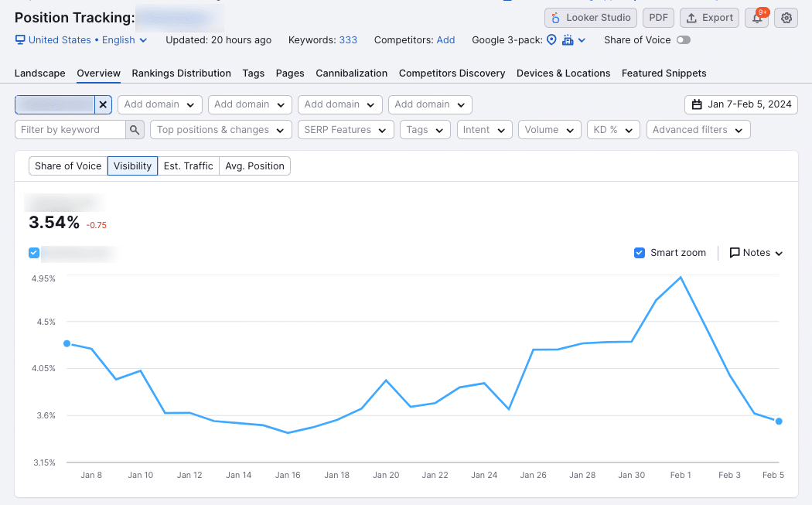
Task: Open the Intent filter dropdown
Action: (x=484, y=129)
